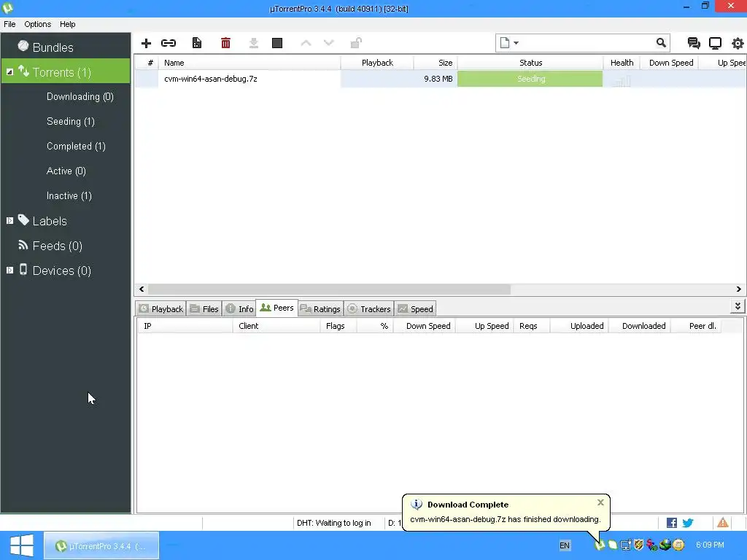
Task: Click the right arrow of horizontal scrollbar
Action: [x=738, y=289]
